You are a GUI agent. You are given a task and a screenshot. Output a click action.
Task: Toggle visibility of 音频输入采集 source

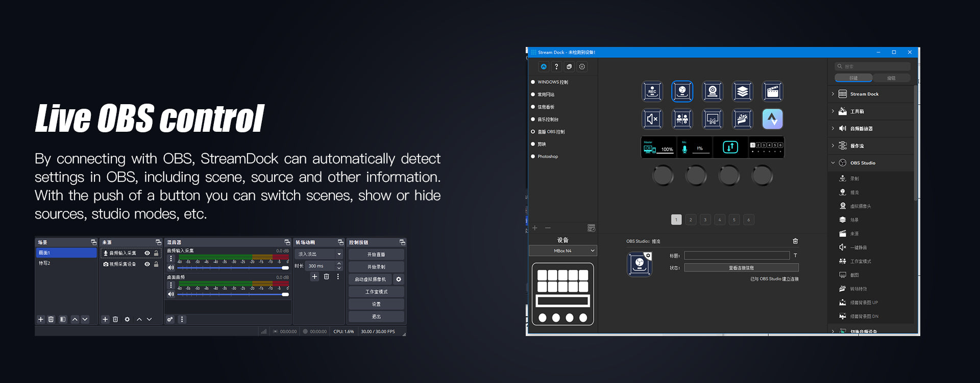(x=147, y=253)
